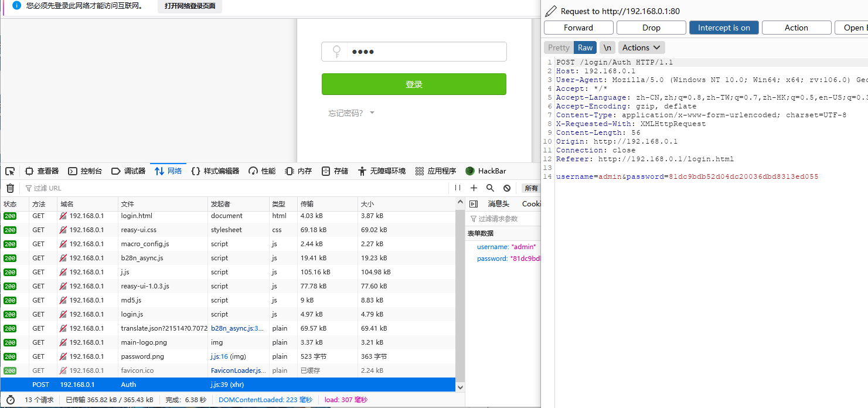Open the 消息头 headers tab
This screenshot has width=868, height=408.
498,204
